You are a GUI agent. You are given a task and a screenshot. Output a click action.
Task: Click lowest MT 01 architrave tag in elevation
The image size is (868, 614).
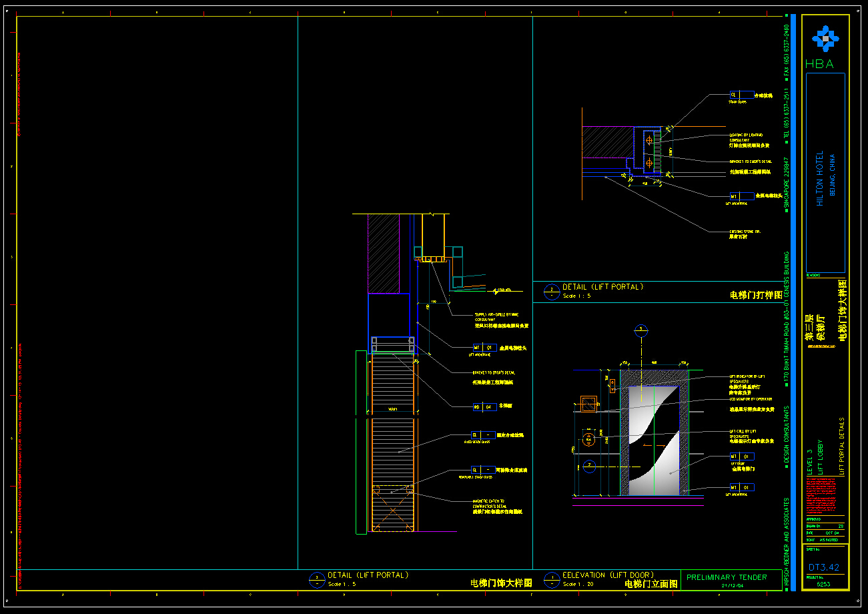point(742,488)
